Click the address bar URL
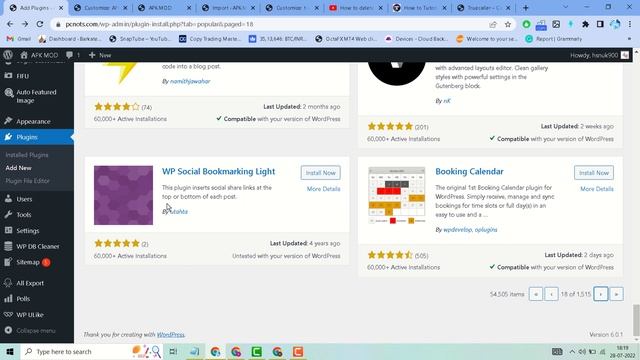The width and height of the screenshot is (640, 360). (x=159, y=24)
